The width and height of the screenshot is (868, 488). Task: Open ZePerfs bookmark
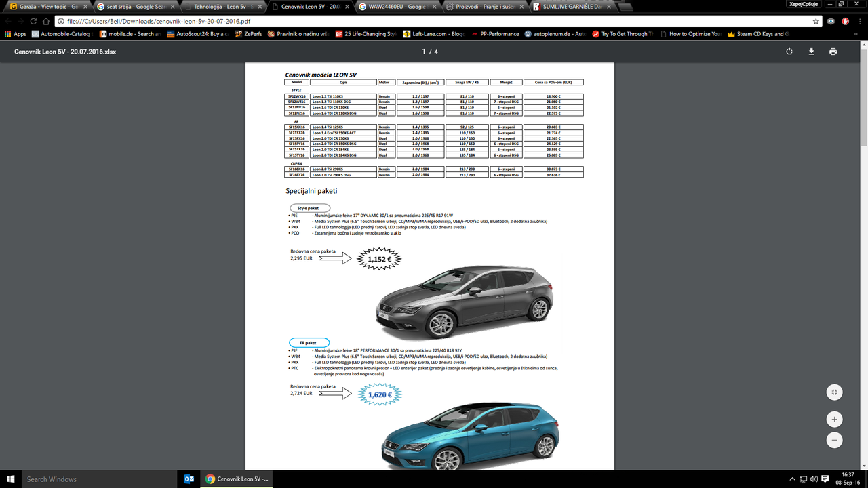248,34
